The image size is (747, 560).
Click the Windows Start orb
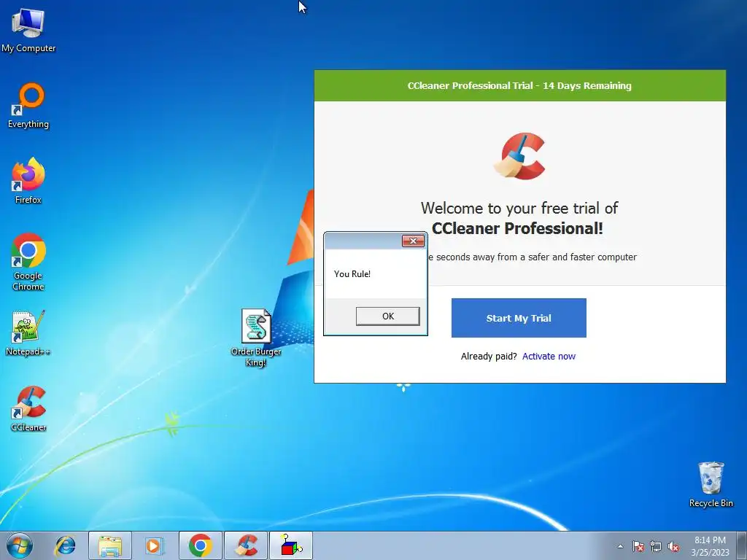tap(20, 545)
